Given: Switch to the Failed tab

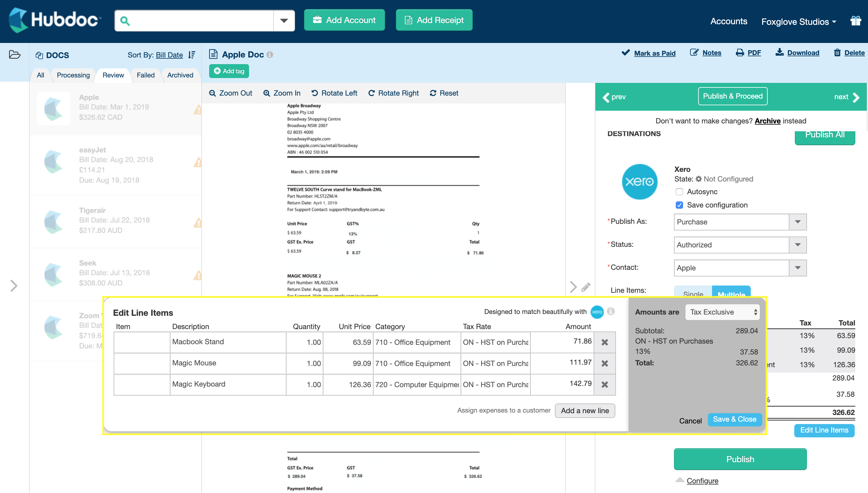Looking at the screenshot, I should pyautogui.click(x=145, y=75).
